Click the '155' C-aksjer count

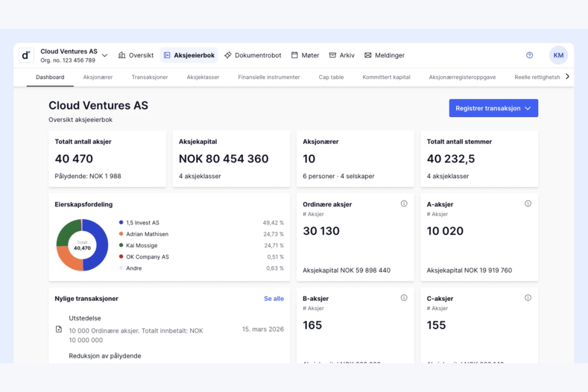click(436, 325)
